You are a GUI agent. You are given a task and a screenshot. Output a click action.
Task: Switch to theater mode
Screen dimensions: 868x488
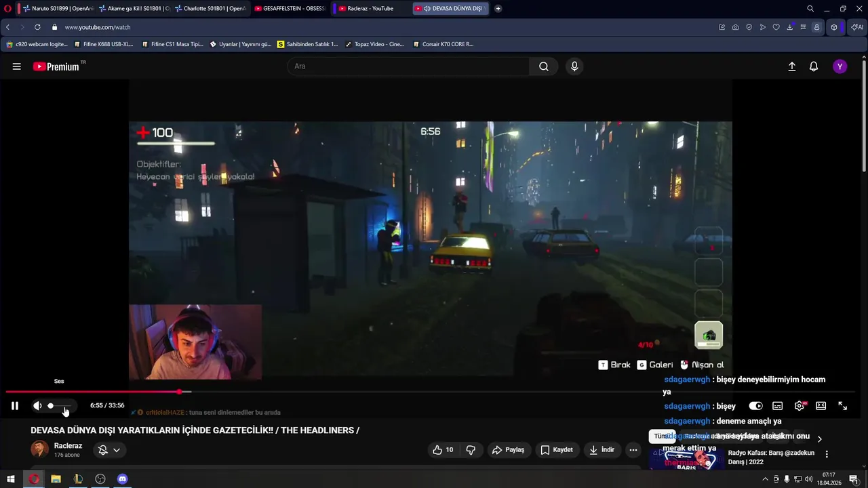coord(821,406)
